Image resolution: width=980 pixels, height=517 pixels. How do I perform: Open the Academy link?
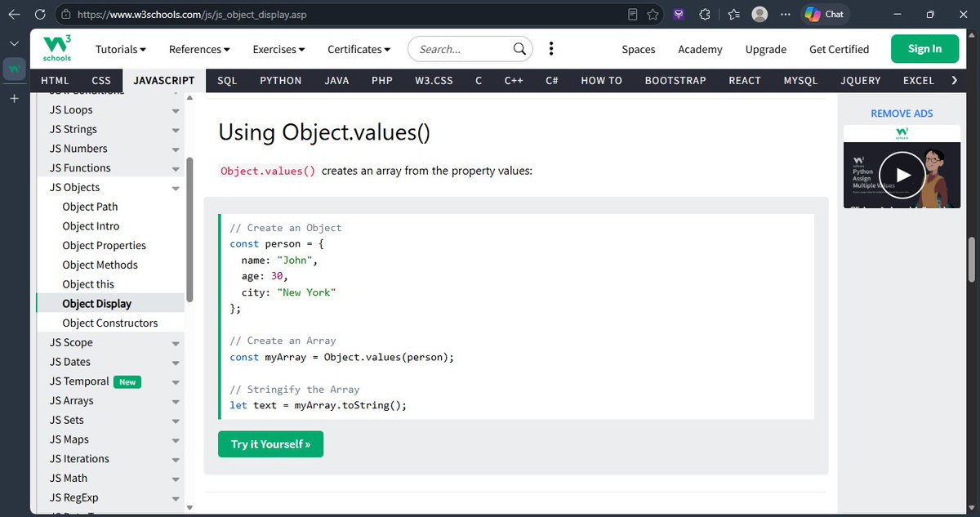(x=700, y=49)
